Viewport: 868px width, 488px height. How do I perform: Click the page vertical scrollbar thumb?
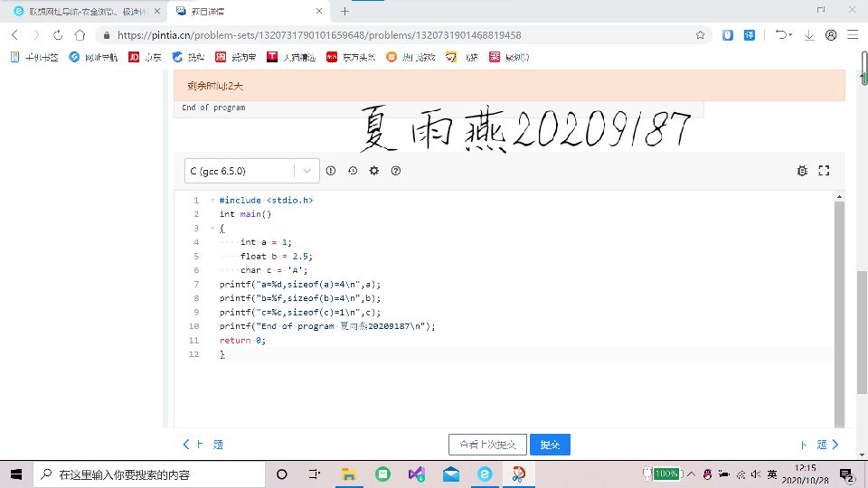pos(862,332)
